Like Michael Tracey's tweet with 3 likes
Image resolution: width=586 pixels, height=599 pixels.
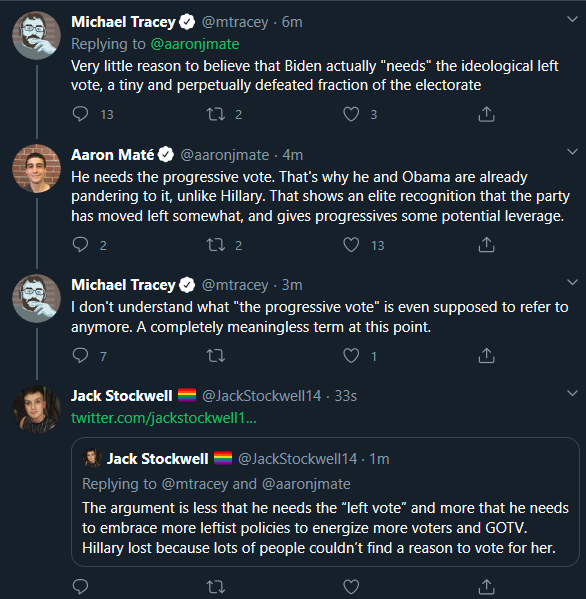351,114
